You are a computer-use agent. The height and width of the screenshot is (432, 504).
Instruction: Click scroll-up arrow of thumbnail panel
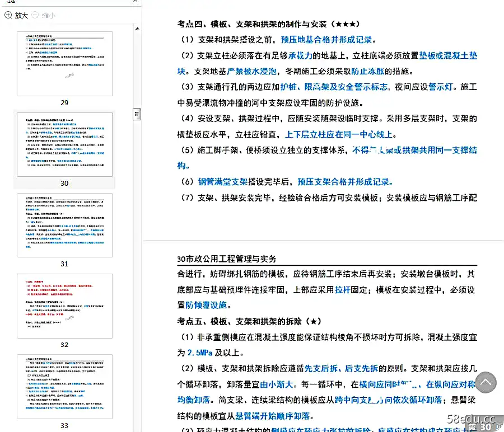[137, 29]
